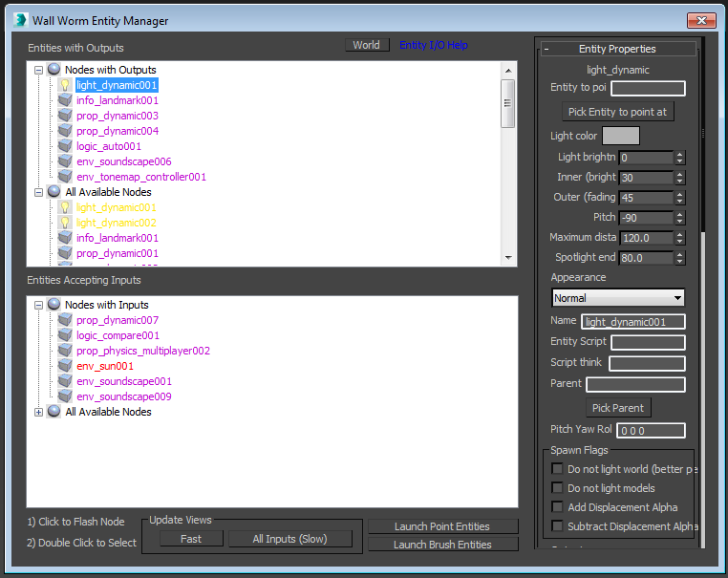Image resolution: width=728 pixels, height=578 pixels.
Task: Click the Pick Parent button
Action: (x=617, y=408)
